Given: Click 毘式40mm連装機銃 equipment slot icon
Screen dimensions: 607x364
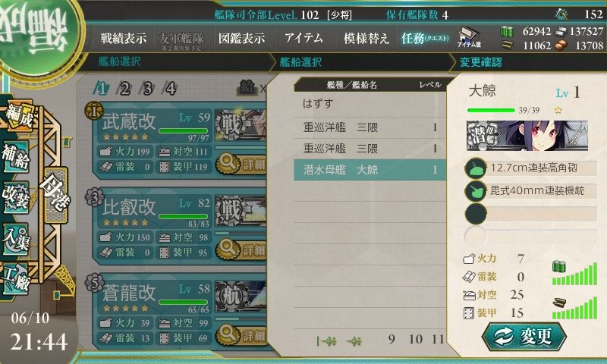Looking at the screenshot, I should (x=476, y=190).
